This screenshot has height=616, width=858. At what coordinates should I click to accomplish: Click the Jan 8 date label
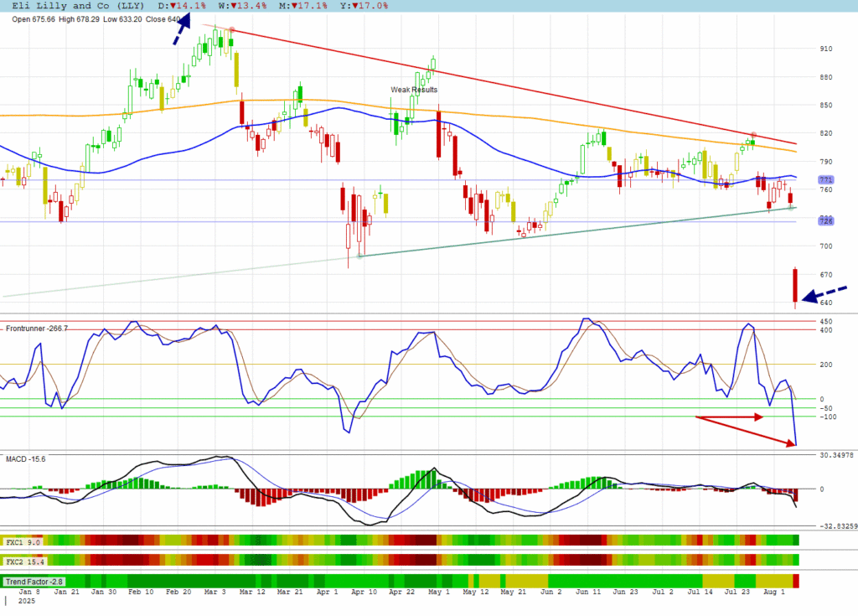coord(29,592)
